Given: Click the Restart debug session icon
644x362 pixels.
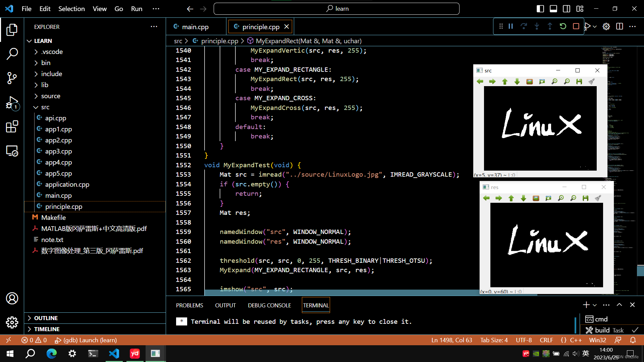Looking at the screenshot, I should (x=562, y=26).
